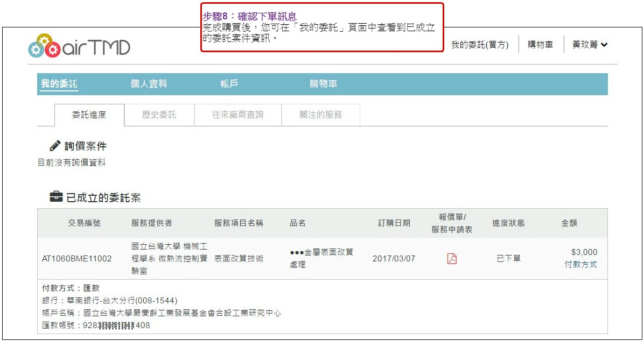
Task: Click the pencil icon beside 詢價案件
Action: point(55,146)
